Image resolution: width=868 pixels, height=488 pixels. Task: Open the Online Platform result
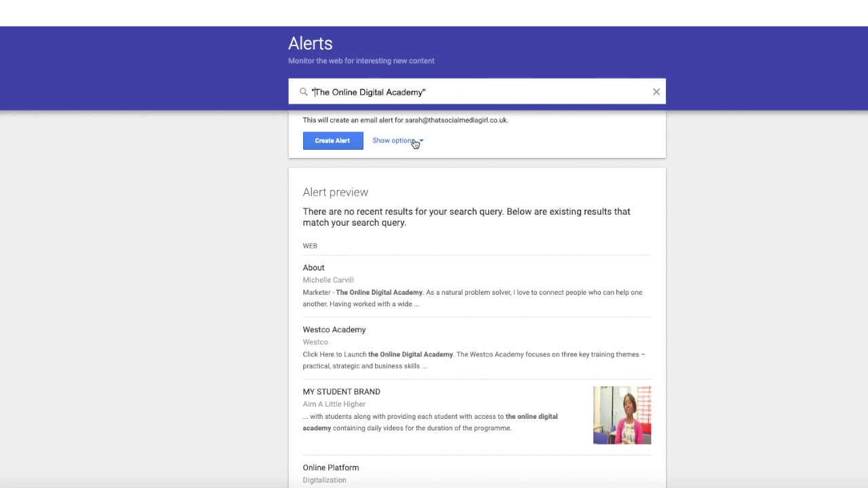331,468
